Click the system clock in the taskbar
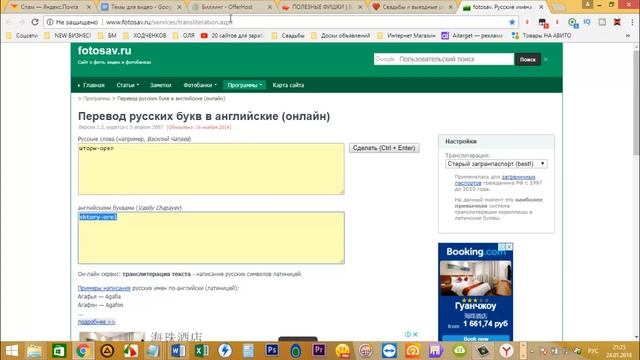Screen dimensions: 640x360 [619, 351]
